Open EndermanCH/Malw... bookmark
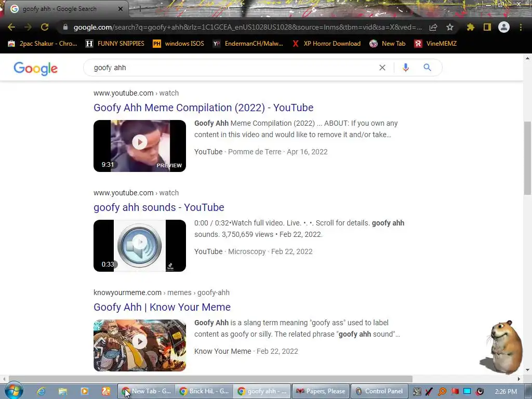 pyautogui.click(x=248, y=44)
